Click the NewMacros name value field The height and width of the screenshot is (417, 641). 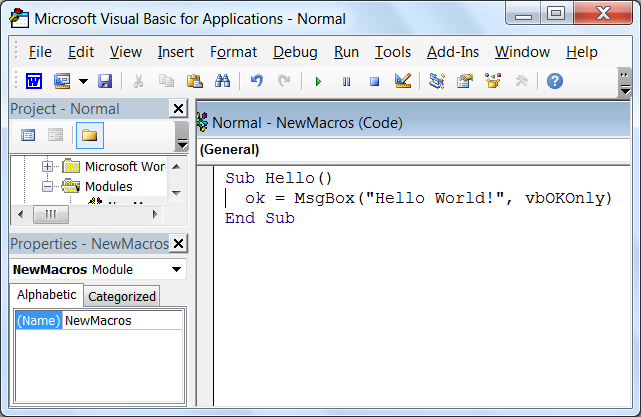tap(122, 321)
